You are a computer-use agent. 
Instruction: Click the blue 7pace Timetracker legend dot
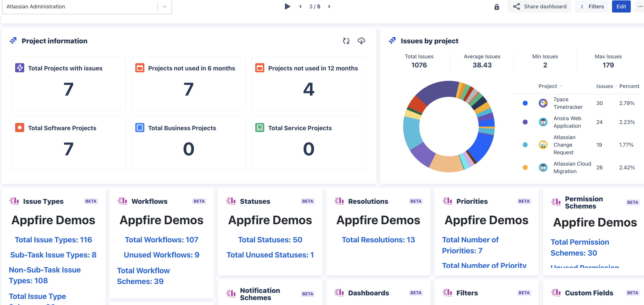click(x=525, y=103)
